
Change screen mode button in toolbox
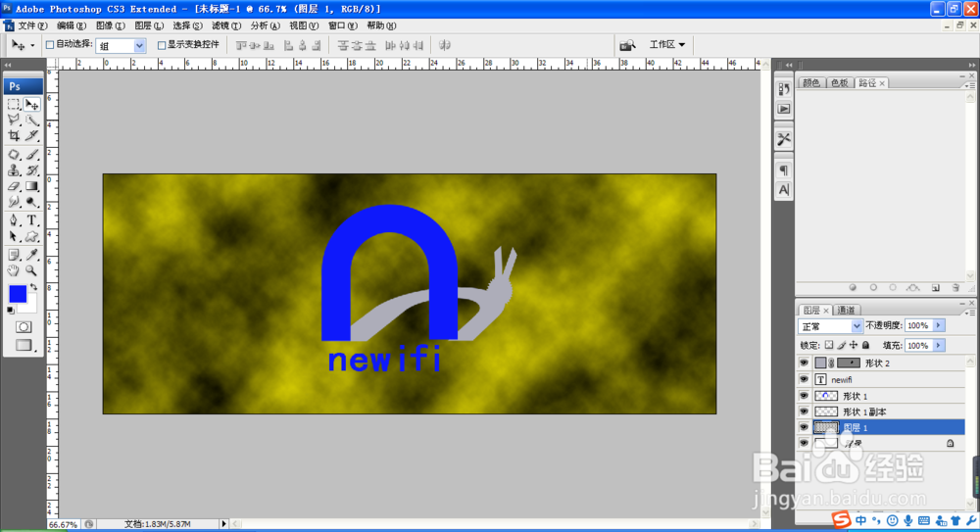(x=24, y=345)
